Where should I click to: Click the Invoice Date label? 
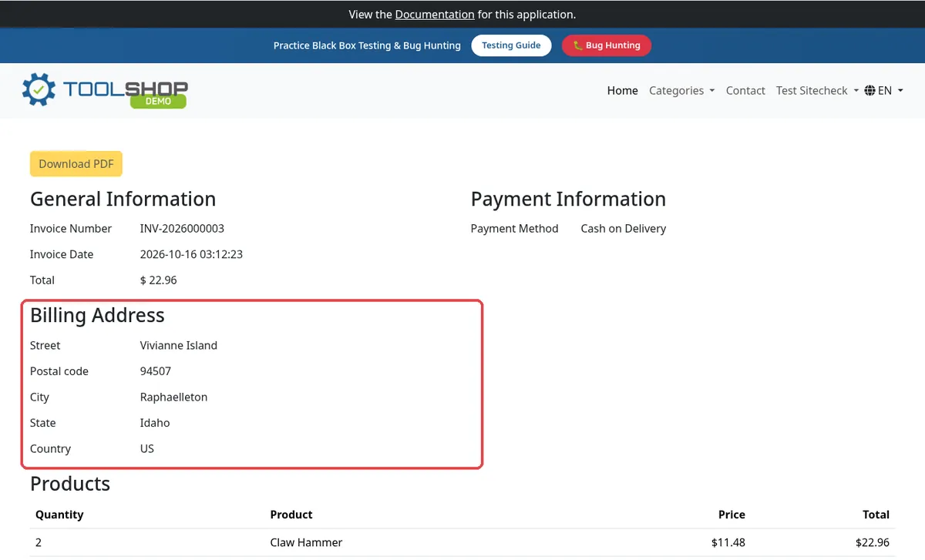coord(62,254)
